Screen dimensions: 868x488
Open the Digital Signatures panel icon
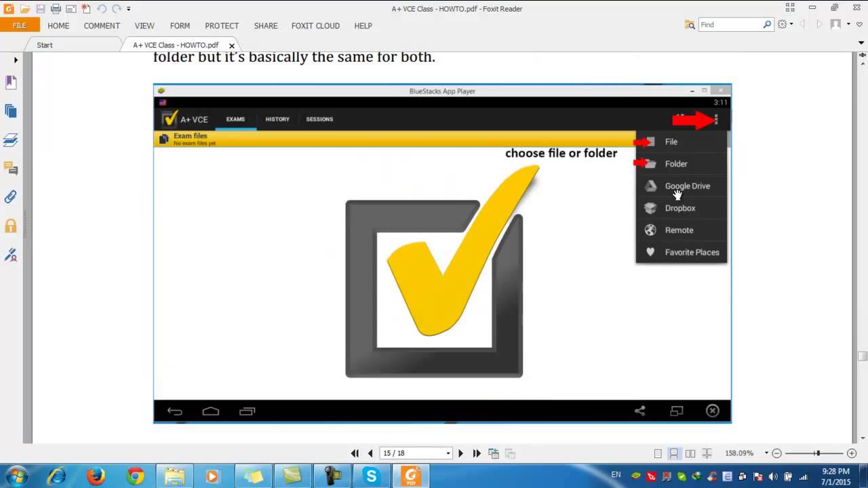(11, 255)
